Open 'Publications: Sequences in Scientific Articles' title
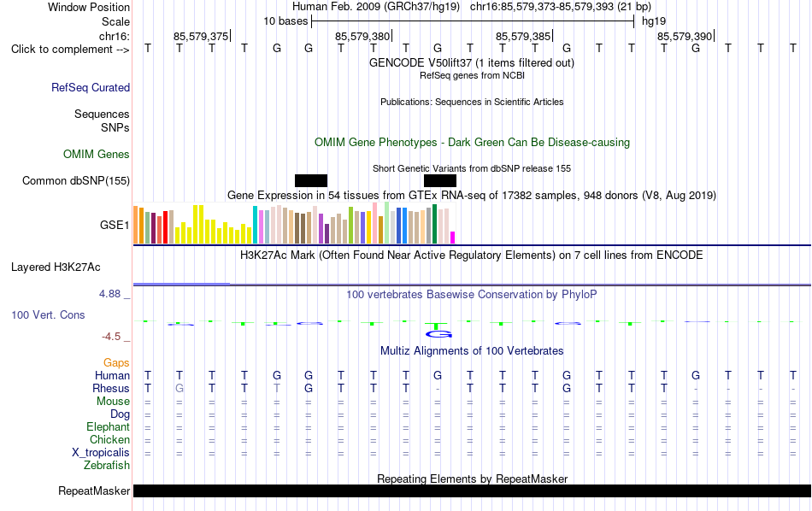Viewport: 812px width, 511px height. pos(472,102)
